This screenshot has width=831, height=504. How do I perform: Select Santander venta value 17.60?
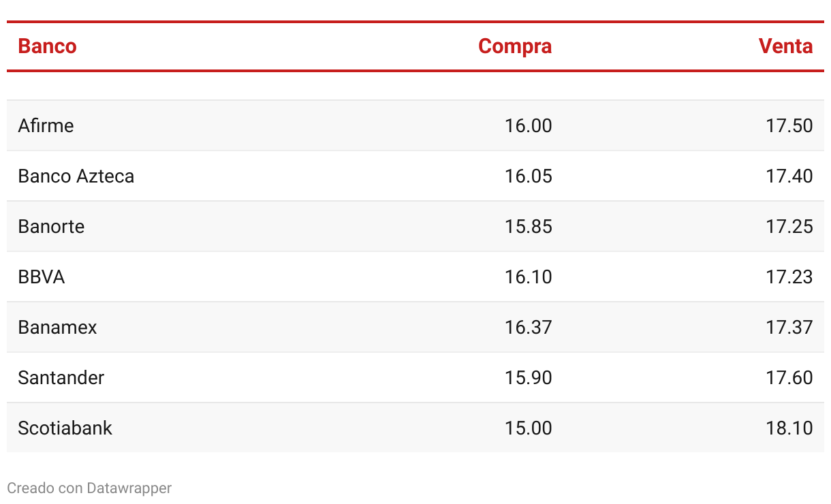789,378
